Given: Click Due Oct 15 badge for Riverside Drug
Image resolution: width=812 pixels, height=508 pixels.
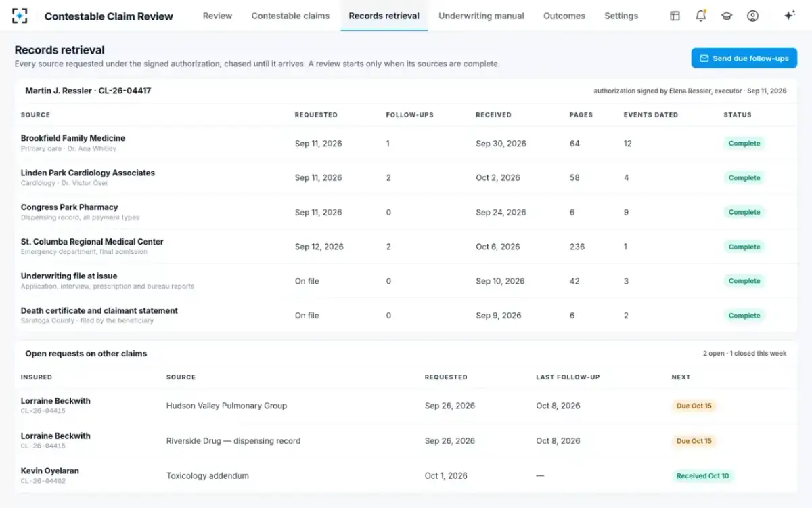Looking at the screenshot, I should (694, 441).
